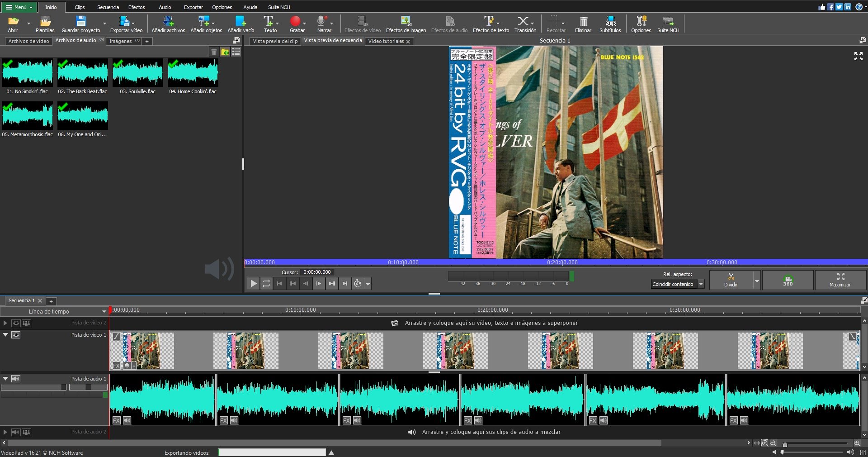Open the audio mixer icon in status bar
The image size is (868, 457).
[x=863, y=452]
